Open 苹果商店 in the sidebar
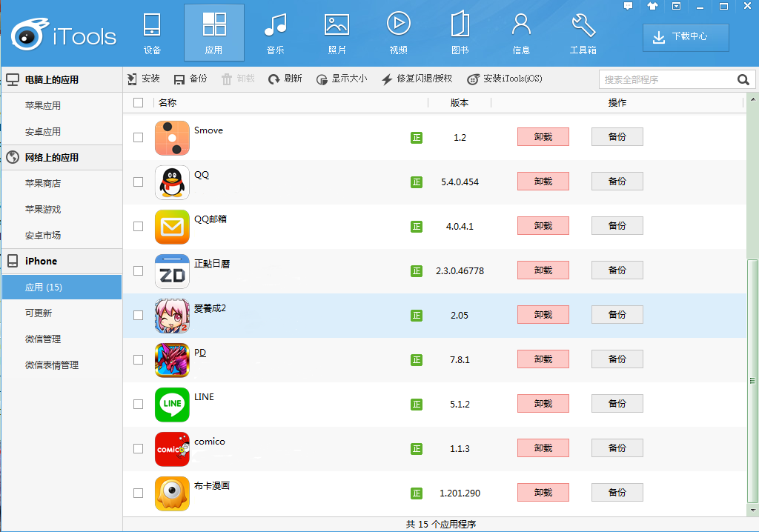Screen dimensions: 759x532 click(62, 184)
